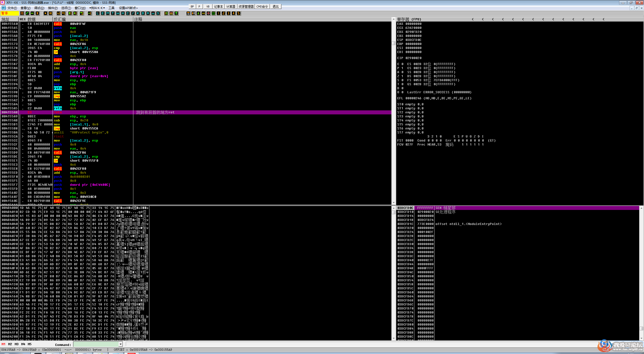
Task: Click disassembly scrollbar down arrow
Action: pos(394,203)
